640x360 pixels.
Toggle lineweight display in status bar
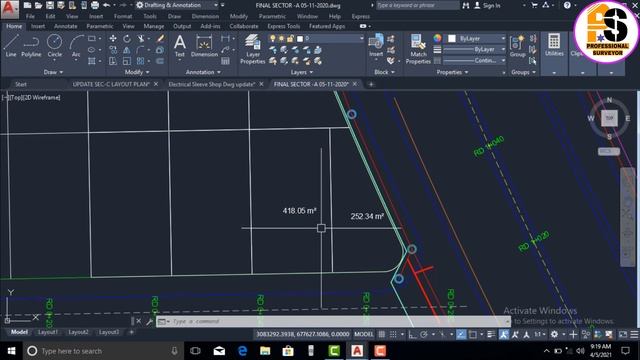click(491, 334)
